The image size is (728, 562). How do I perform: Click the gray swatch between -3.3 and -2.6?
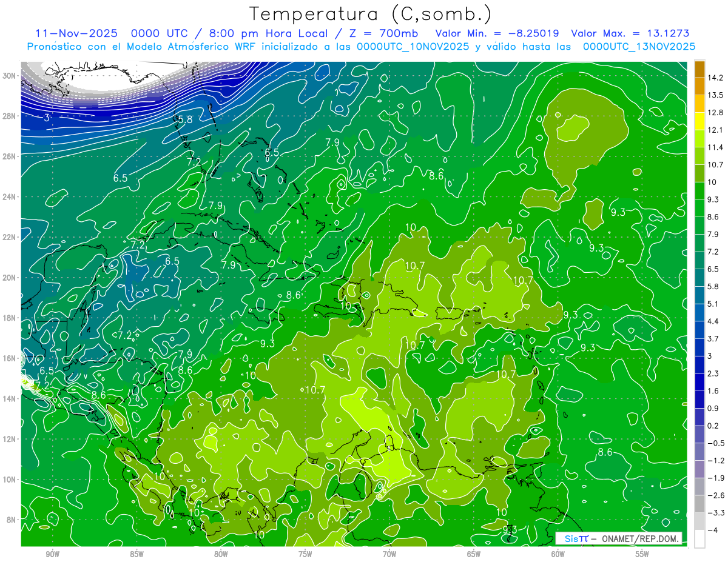pos(699,504)
